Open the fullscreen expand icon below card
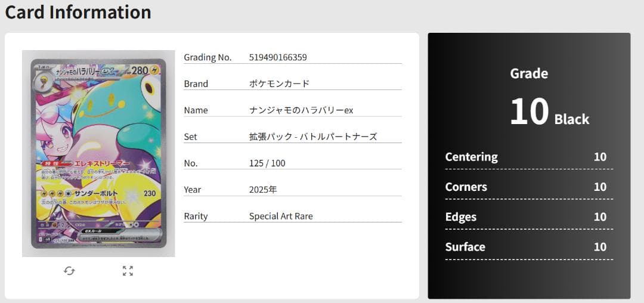 128,271
